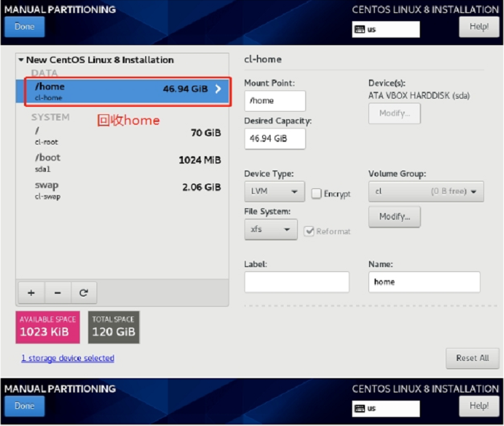Click the Name field containing home
Image resolution: width=504 pixels, height=426 pixels.
(x=425, y=282)
